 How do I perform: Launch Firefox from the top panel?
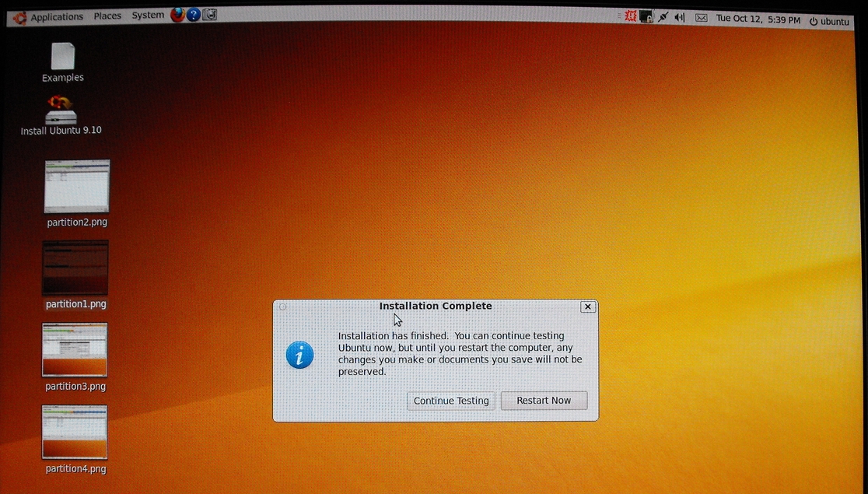[x=177, y=15]
